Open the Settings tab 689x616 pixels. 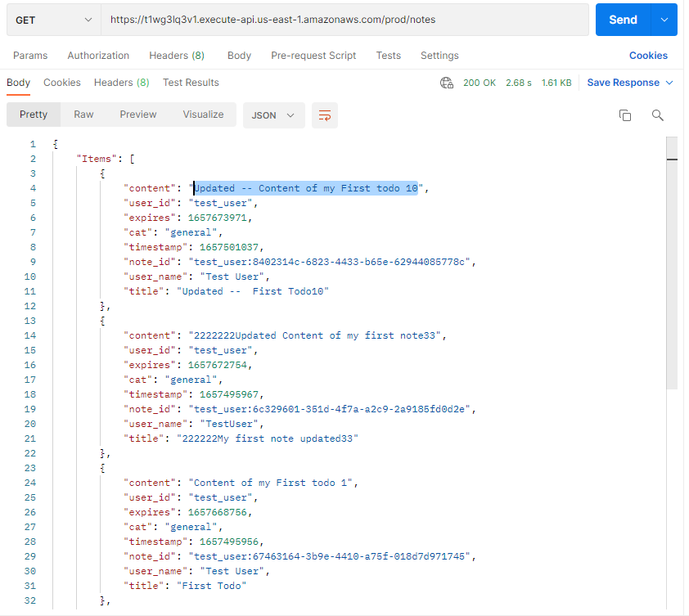[439, 56]
